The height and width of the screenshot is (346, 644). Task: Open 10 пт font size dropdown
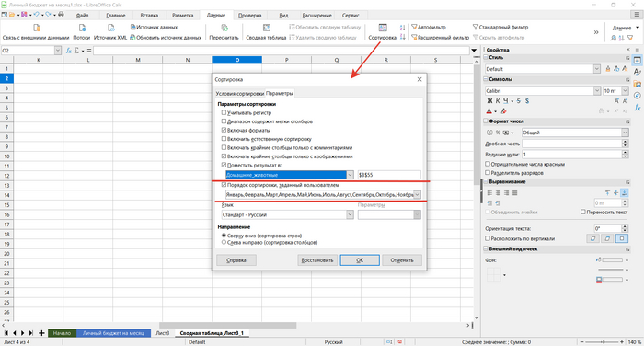click(x=625, y=91)
